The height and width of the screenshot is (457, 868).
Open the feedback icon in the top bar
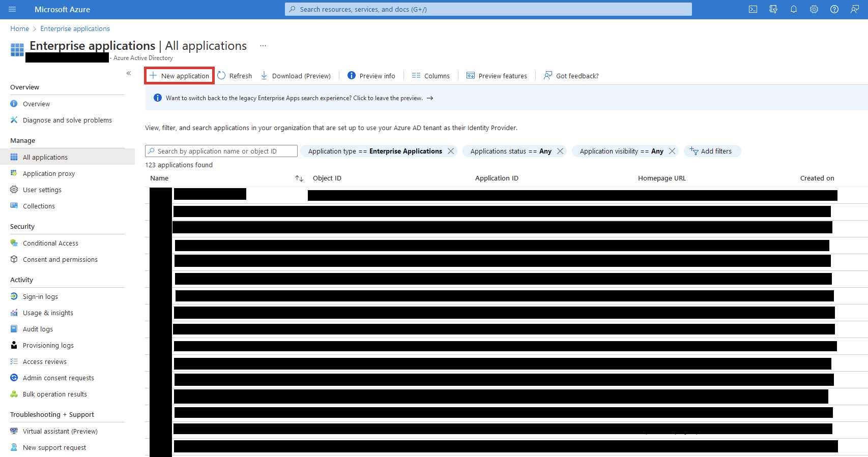point(855,9)
